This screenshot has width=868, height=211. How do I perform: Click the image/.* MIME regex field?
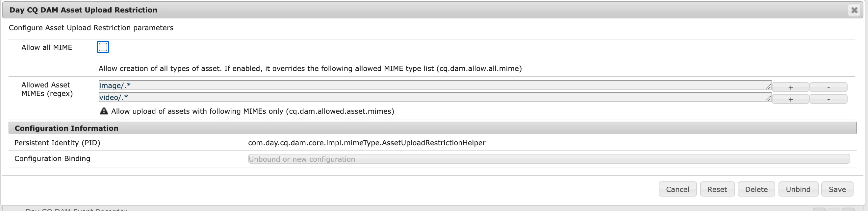[431, 85]
